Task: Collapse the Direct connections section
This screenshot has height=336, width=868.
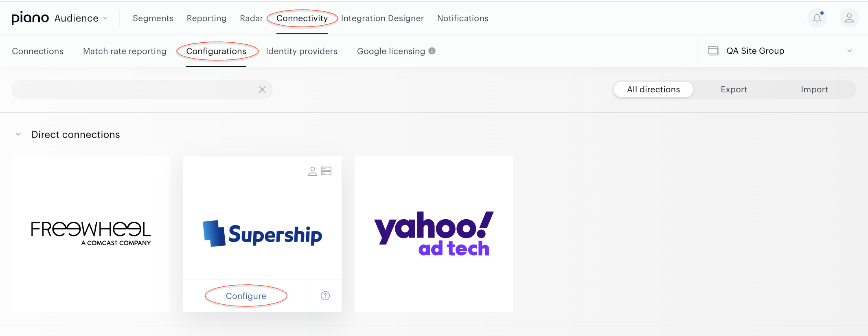Action: pyautogui.click(x=18, y=134)
